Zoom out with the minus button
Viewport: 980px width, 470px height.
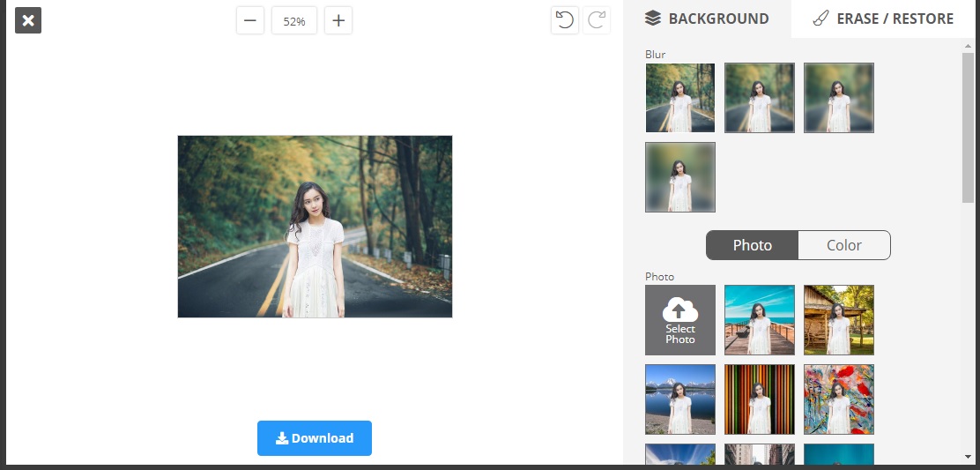pos(250,20)
